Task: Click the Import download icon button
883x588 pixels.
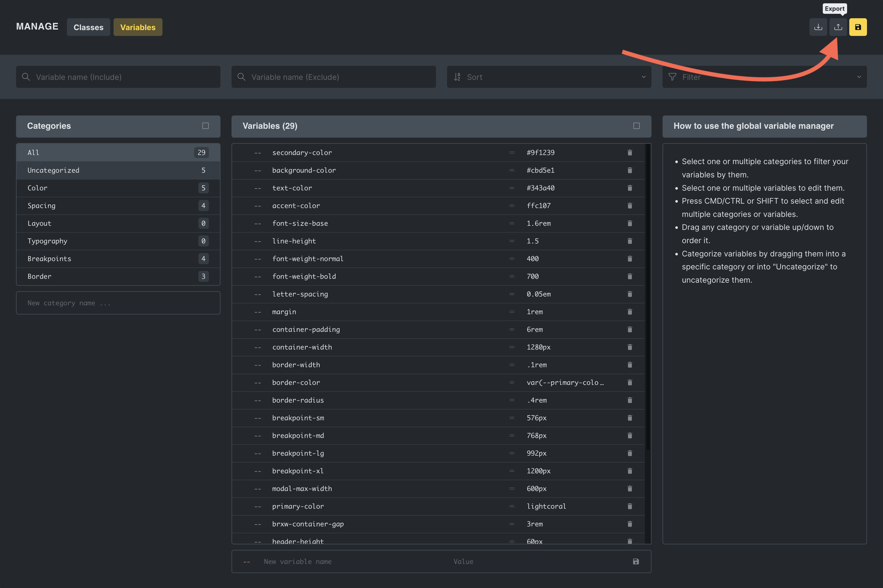Action: pos(818,27)
